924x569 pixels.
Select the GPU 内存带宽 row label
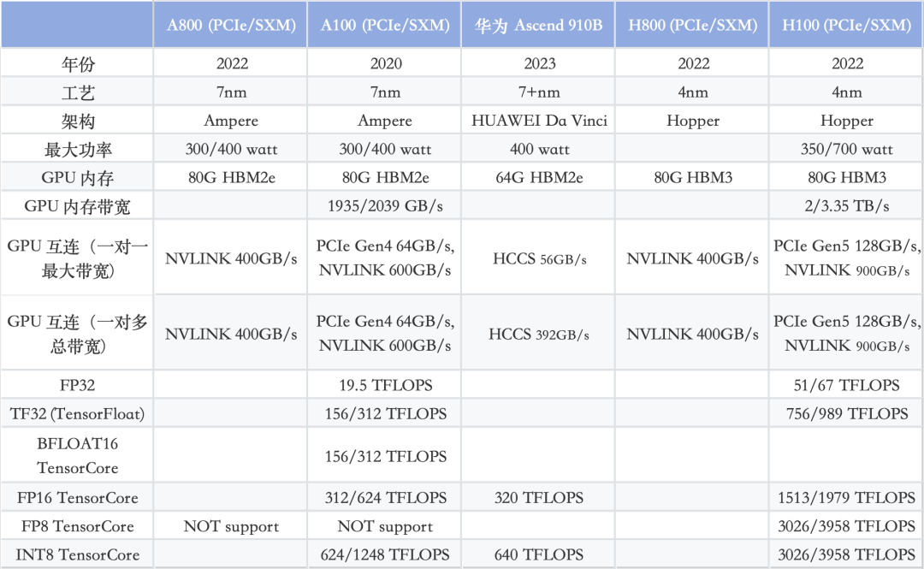pyautogui.click(x=78, y=206)
